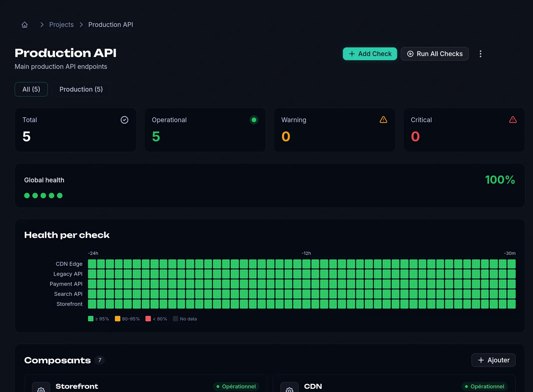Click the Total count 5
Viewport: 533px width, 392px height.
(x=27, y=136)
